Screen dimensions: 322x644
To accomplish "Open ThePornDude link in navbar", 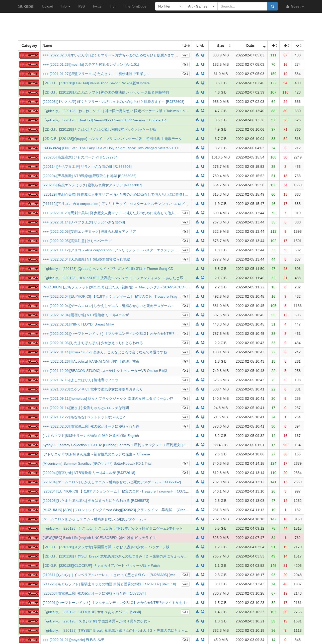I will (135, 6).
